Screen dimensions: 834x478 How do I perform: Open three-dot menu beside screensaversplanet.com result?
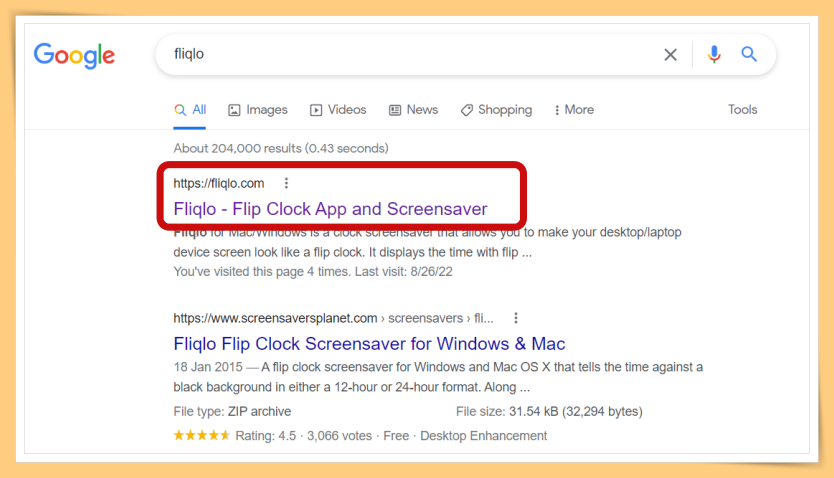(x=515, y=318)
